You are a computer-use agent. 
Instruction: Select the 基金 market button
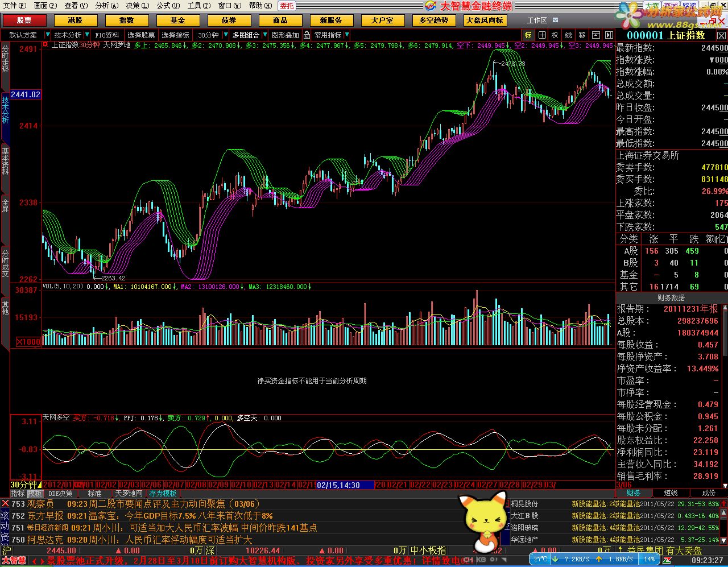[x=177, y=20]
